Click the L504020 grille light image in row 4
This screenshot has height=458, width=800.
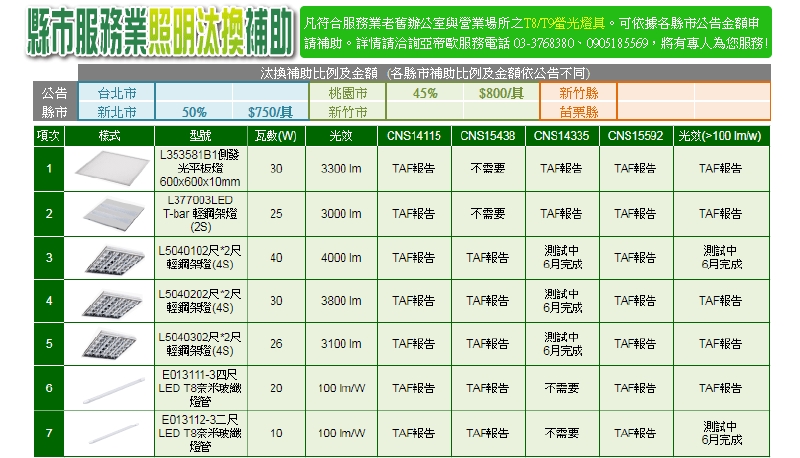(x=110, y=301)
